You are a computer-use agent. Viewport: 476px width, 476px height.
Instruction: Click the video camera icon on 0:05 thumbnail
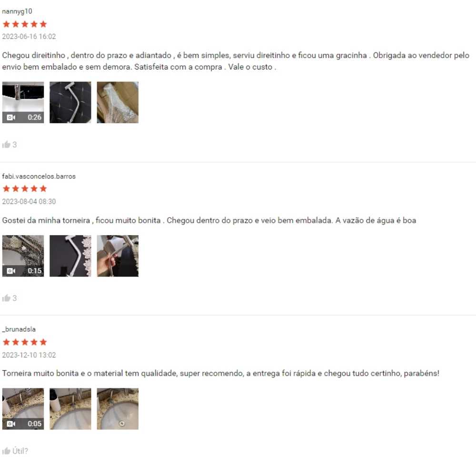[x=11, y=424]
